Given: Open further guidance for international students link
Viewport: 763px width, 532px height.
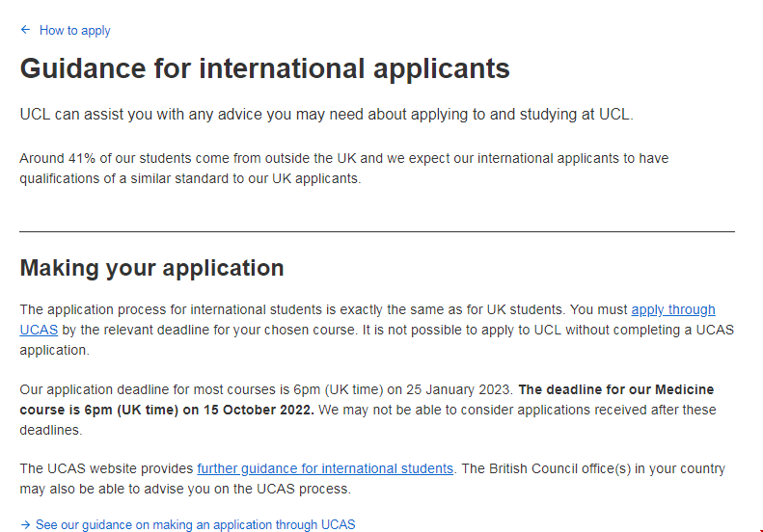Looking at the screenshot, I should pos(325,468).
